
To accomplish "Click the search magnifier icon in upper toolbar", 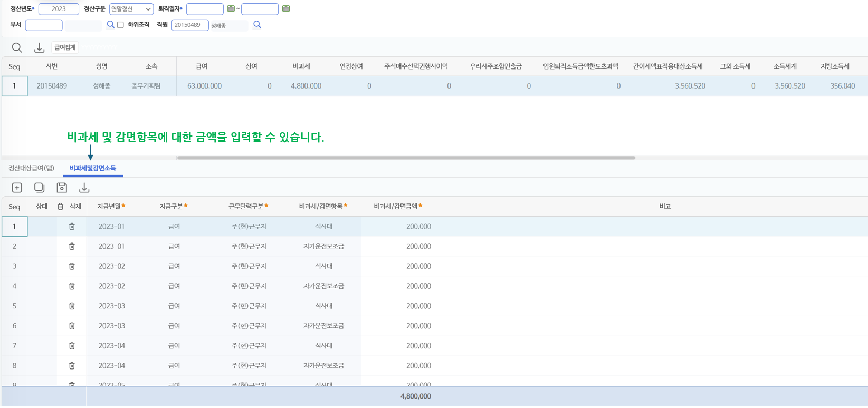I will [17, 47].
